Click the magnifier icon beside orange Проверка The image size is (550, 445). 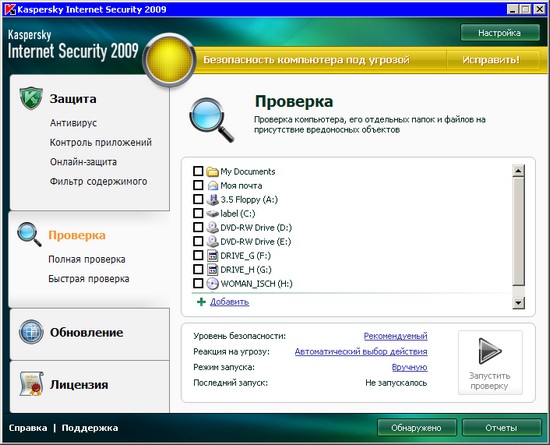(29, 234)
